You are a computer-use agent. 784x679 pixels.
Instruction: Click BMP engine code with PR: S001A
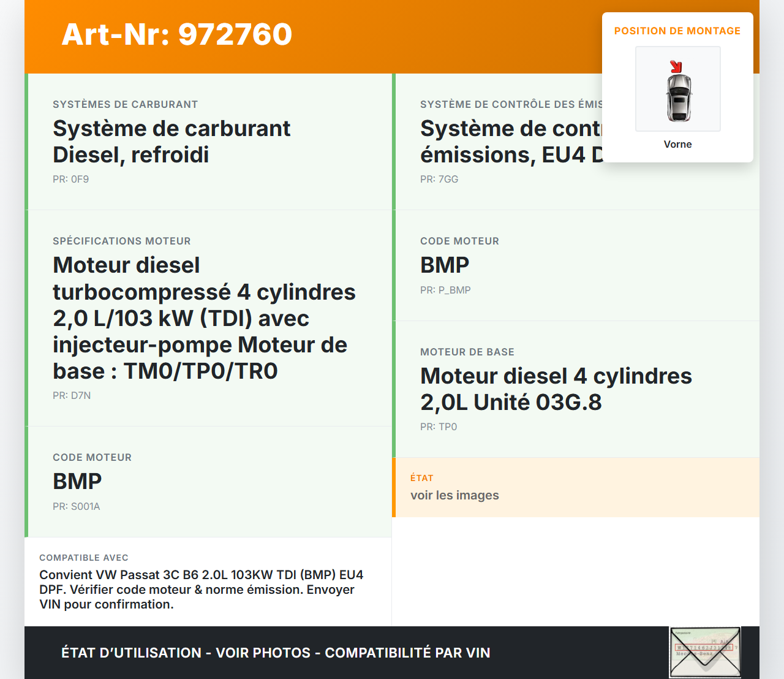pyautogui.click(x=77, y=482)
